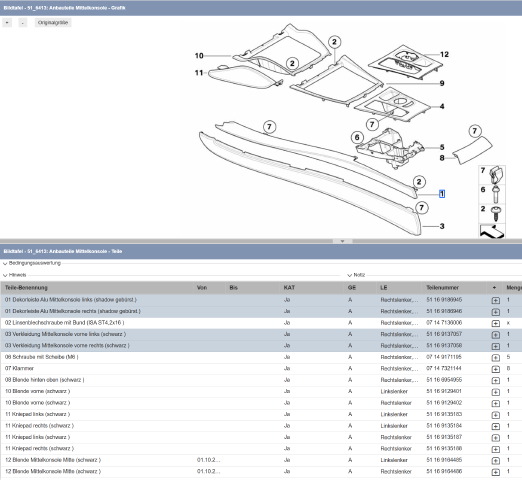
Task: Select callout 5 in the diagram
Action: [442, 147]
